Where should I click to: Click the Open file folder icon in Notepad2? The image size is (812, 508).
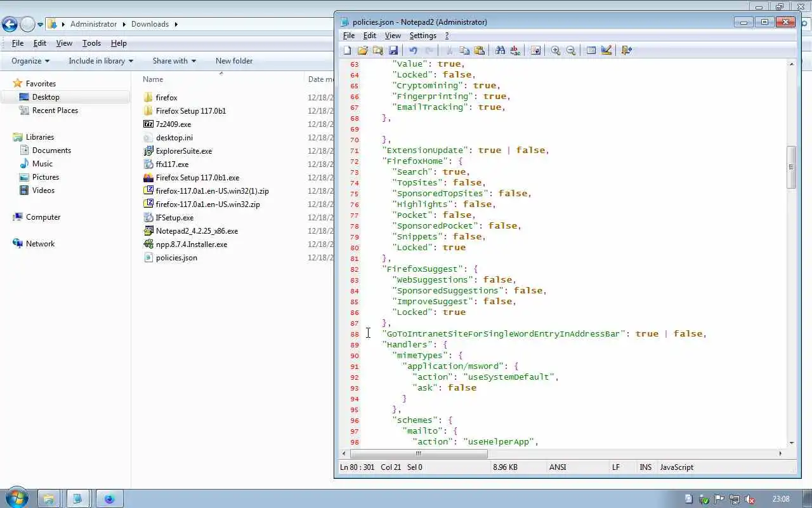(x=362, y=50)
